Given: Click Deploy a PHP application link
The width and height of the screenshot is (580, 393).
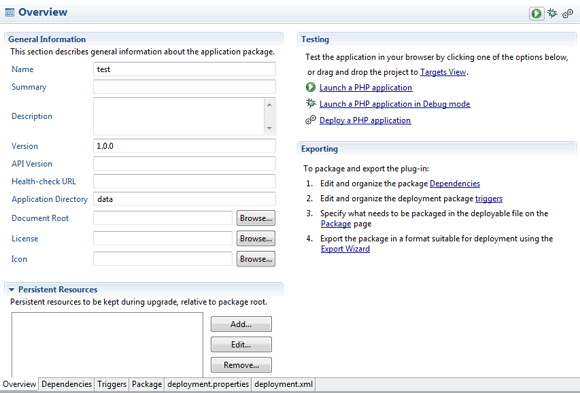Looking at the screenshot, I should pyautogui.click(x=365, y=120).
